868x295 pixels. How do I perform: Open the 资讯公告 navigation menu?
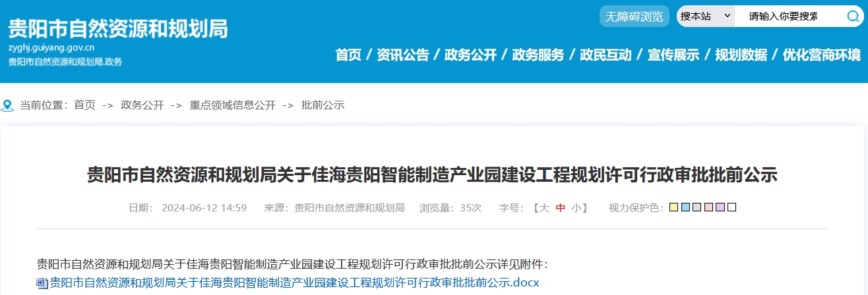point(403,55)
